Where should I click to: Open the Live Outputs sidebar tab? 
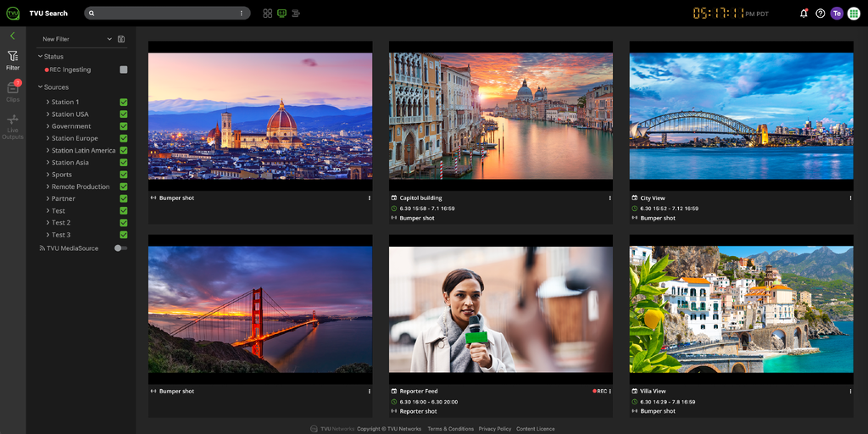coord(13,127)
